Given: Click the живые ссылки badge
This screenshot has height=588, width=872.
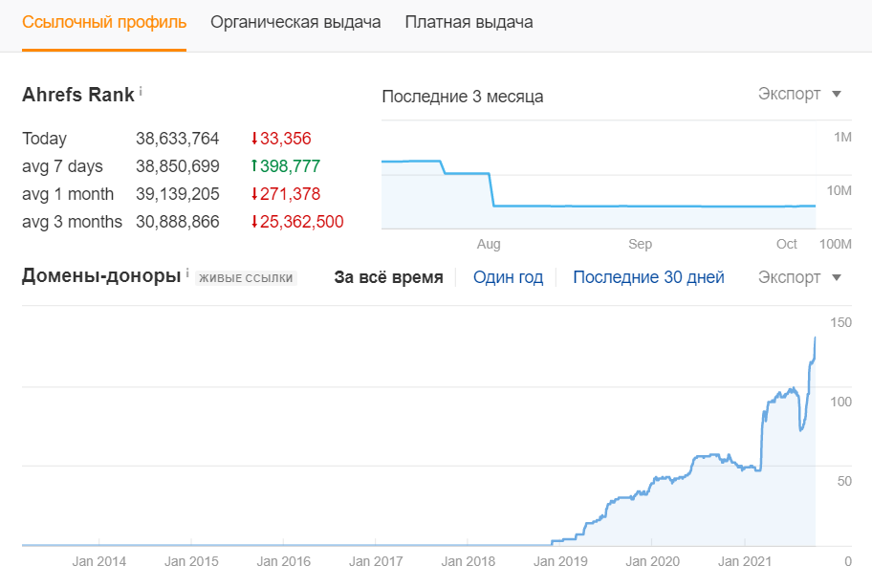Looking at the screenshot, I should coord(246,278).
